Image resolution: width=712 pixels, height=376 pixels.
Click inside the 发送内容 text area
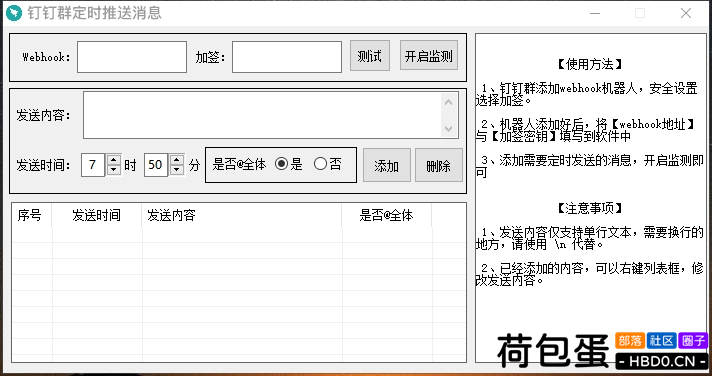[262, 115]
